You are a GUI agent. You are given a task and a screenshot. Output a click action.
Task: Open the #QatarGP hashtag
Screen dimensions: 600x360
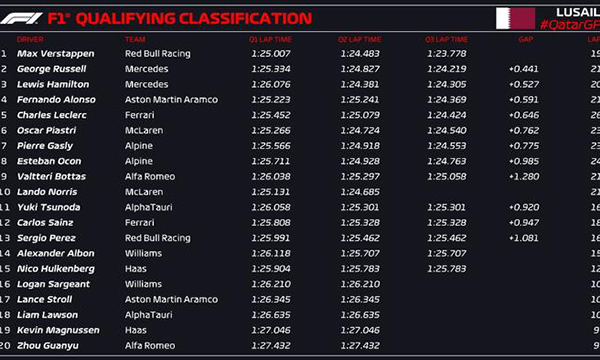tap(569, 25)
